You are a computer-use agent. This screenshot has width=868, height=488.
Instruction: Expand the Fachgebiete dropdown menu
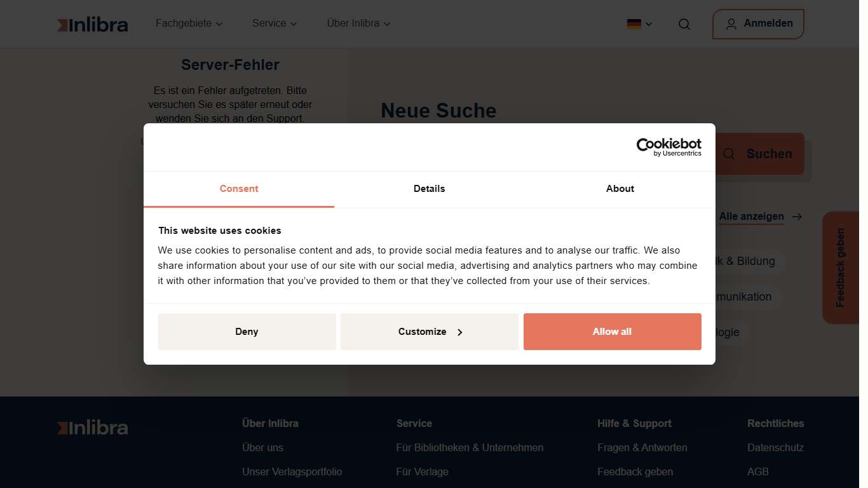click(189, 24)
